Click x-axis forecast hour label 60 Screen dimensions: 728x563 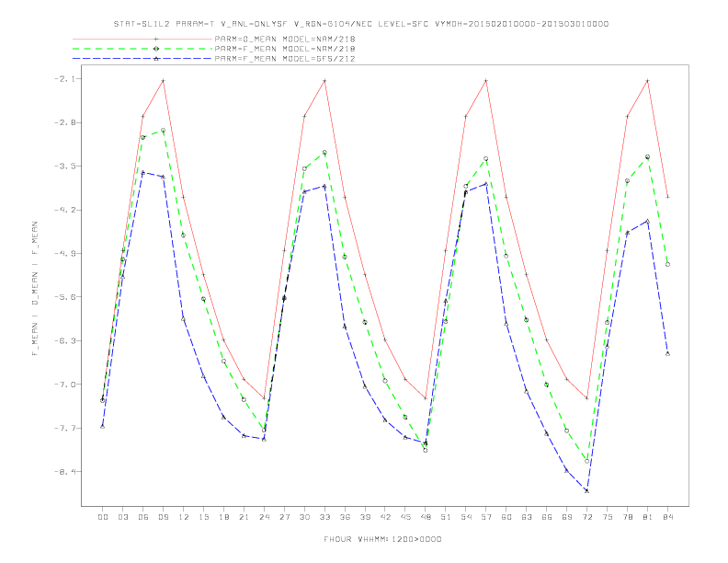(506, 517)
